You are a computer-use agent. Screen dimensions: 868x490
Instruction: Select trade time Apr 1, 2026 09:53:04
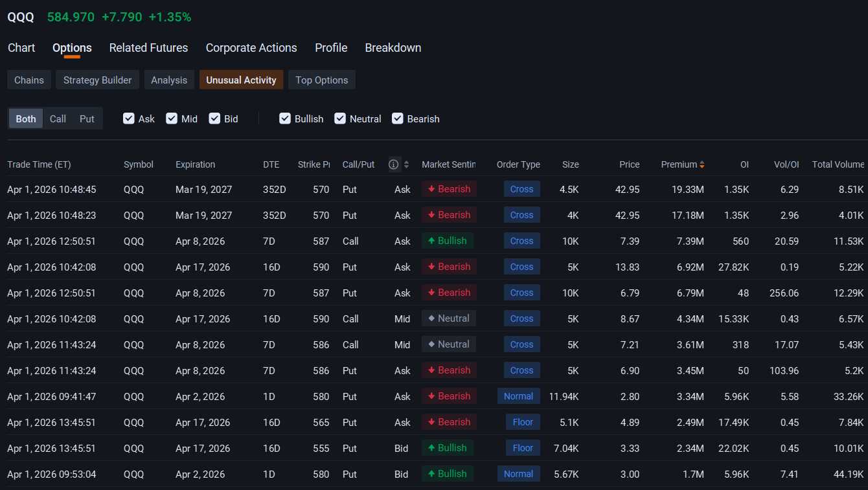[x=52, y=474]
